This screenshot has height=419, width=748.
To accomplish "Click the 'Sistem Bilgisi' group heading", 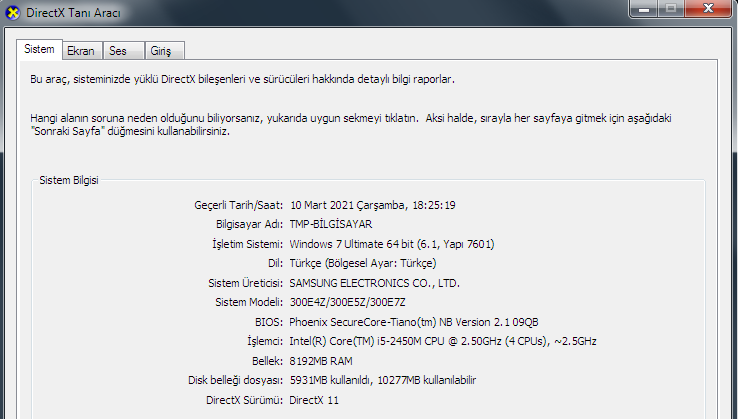I will 69,180.
